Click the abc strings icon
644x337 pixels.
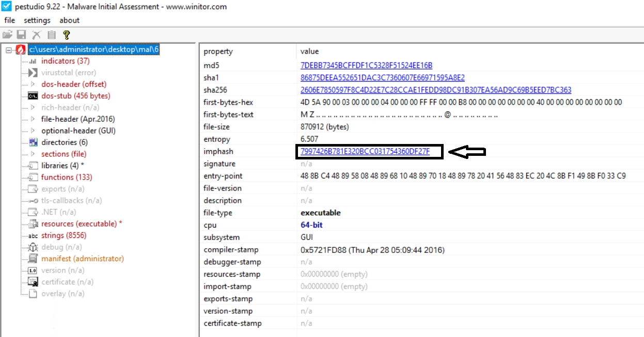point(33,236)
